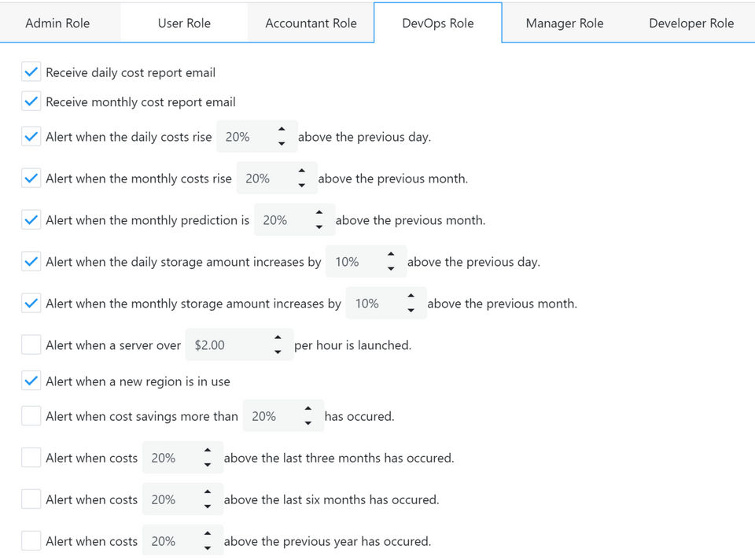This screenshot has width=755, height=560.
Task: Enable costs above previous year alert
Action: (x=31, y=541)
